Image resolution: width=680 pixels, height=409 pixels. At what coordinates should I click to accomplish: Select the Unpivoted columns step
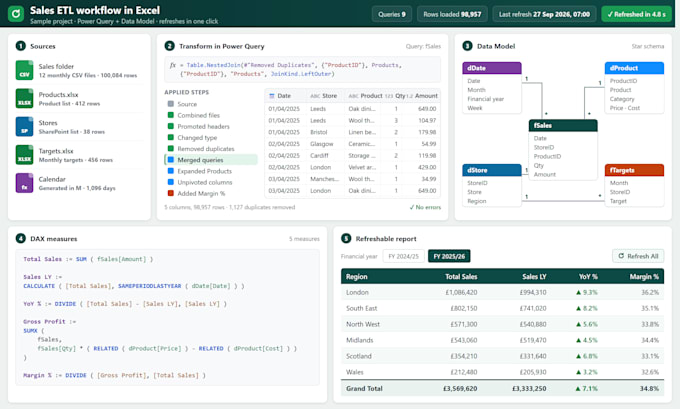click(x=211, y=183)
